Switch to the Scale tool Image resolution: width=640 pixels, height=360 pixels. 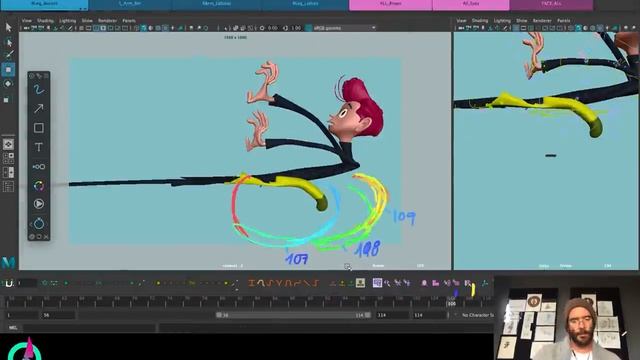(7, 99)
